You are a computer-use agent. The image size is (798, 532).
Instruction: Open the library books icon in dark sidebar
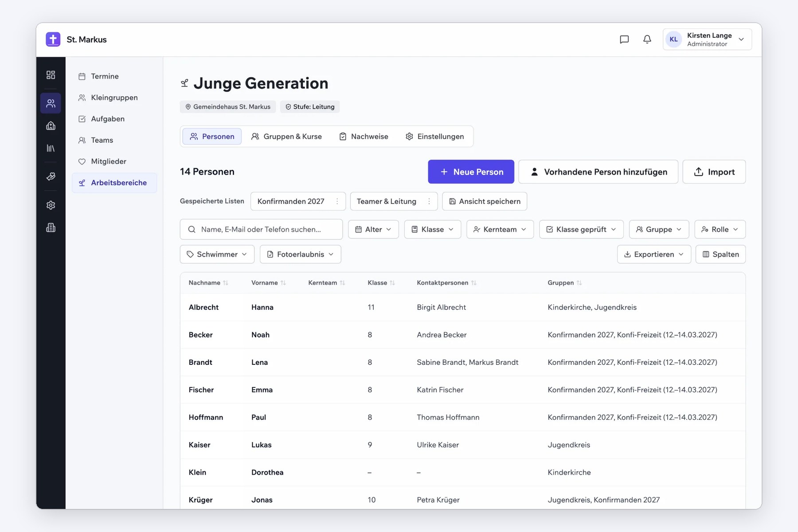51,148
